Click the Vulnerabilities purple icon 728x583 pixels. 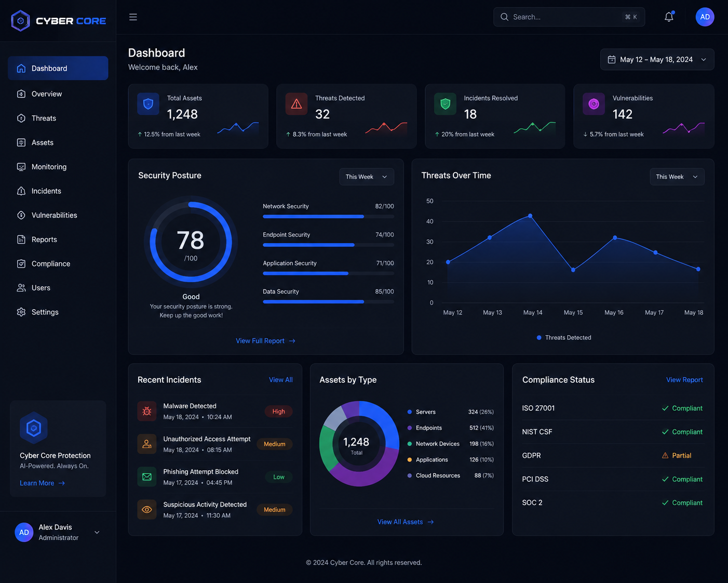(x=594, y=104)
